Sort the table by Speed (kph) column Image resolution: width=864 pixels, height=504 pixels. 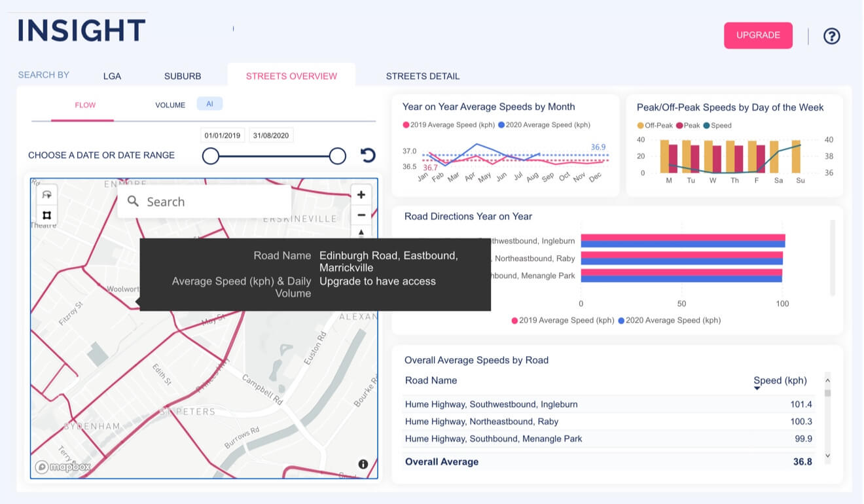click(x=780, y=381)
